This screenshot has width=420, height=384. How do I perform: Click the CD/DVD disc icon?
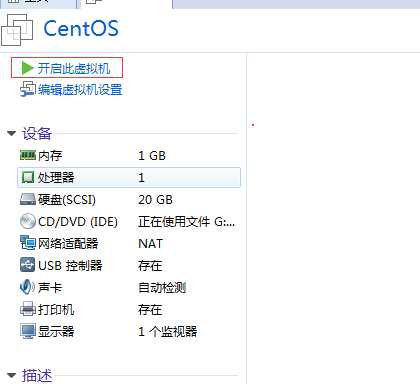coord(28,221)
